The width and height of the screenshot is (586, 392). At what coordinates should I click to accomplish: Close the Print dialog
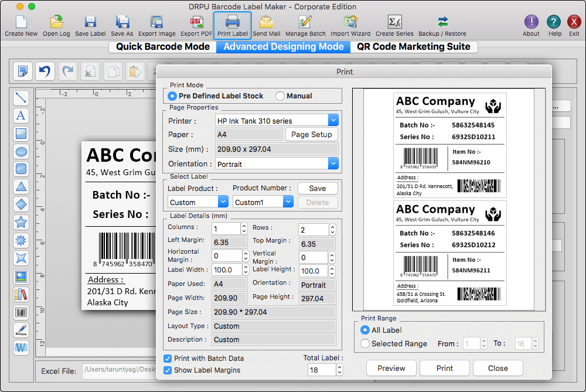pyautogui.click(x=498, y=368)
